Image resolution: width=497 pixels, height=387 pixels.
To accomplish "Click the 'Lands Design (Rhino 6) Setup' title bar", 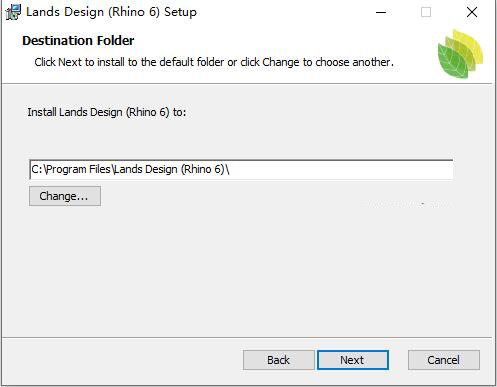I will (x=111, y=12).
